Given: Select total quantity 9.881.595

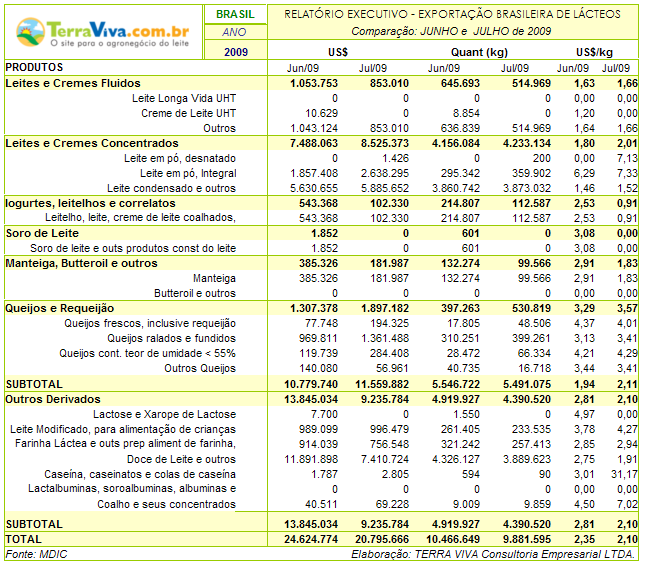Looking at the screenshot, I should [x=527, y=539].
